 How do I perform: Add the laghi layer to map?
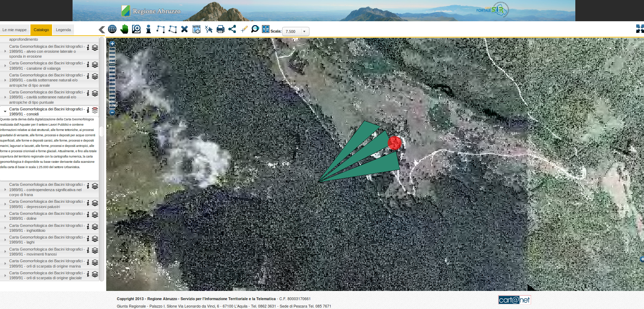point(95,239)
